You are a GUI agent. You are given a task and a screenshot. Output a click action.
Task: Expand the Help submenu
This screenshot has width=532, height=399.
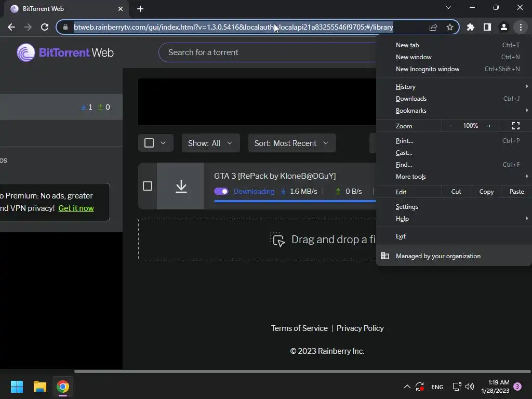pos(454,219)
